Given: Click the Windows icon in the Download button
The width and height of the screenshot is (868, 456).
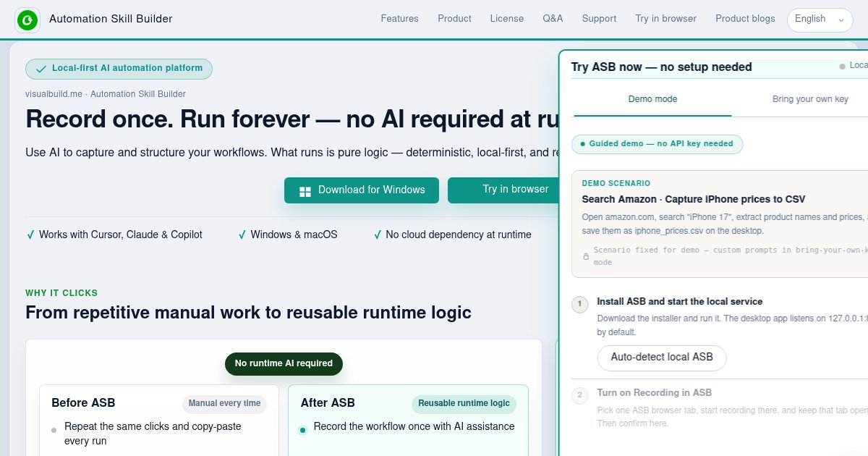Looking at the screenshot, I should point(305,191).
